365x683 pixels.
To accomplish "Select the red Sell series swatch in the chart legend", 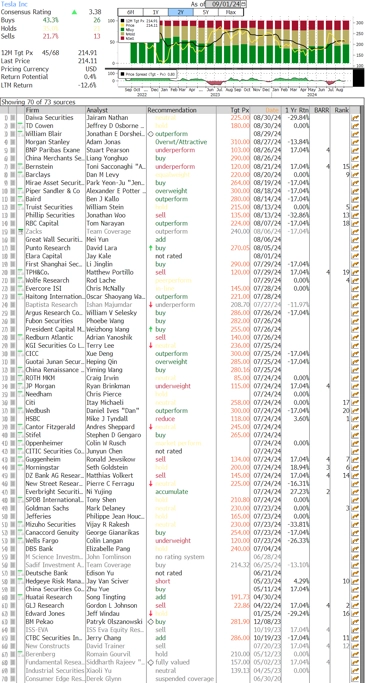I will pyautogui.click(x=123, y=38).
